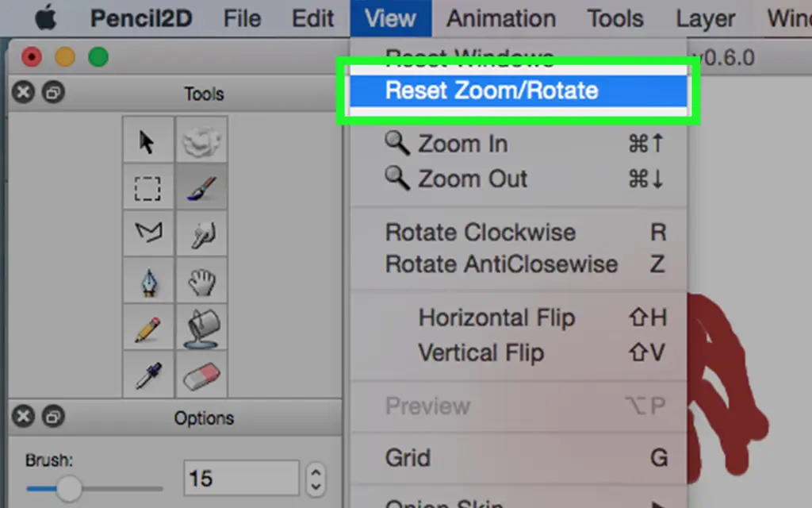Select the Pointer arrow tool
The width and height of the screenshot is (812, 508).
[147, 140]
